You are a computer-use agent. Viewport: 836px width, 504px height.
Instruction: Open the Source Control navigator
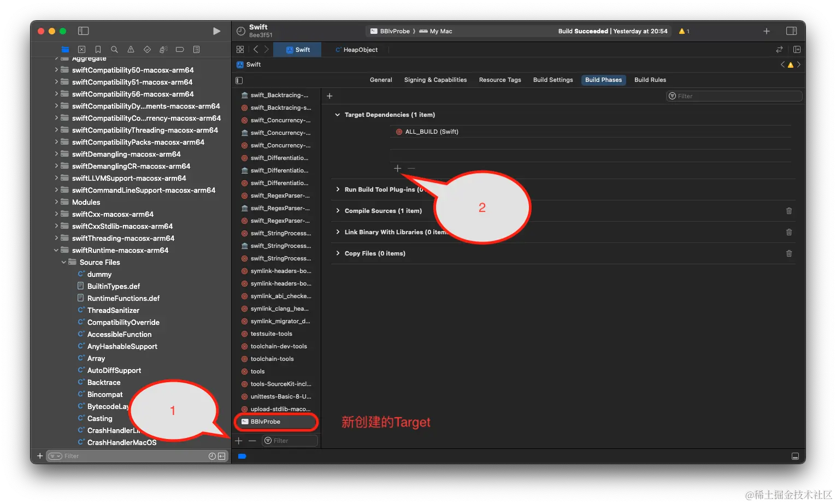tap(81, 50)
